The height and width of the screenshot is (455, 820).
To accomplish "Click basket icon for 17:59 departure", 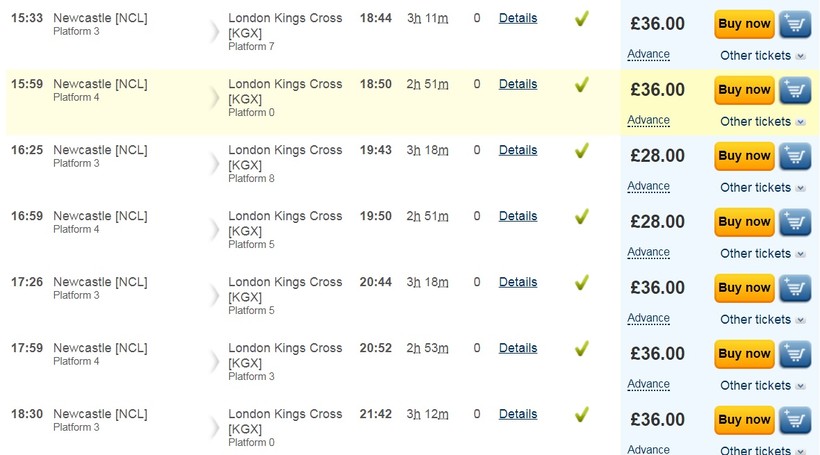I will (x=795, y=354).
